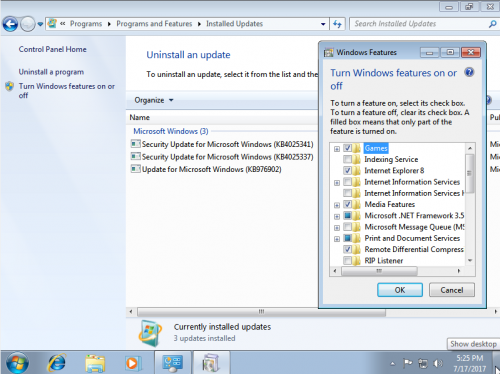
Task: Open Windows Explorer from taskbar
Action: pyautogui.click(x=95, y=363)
